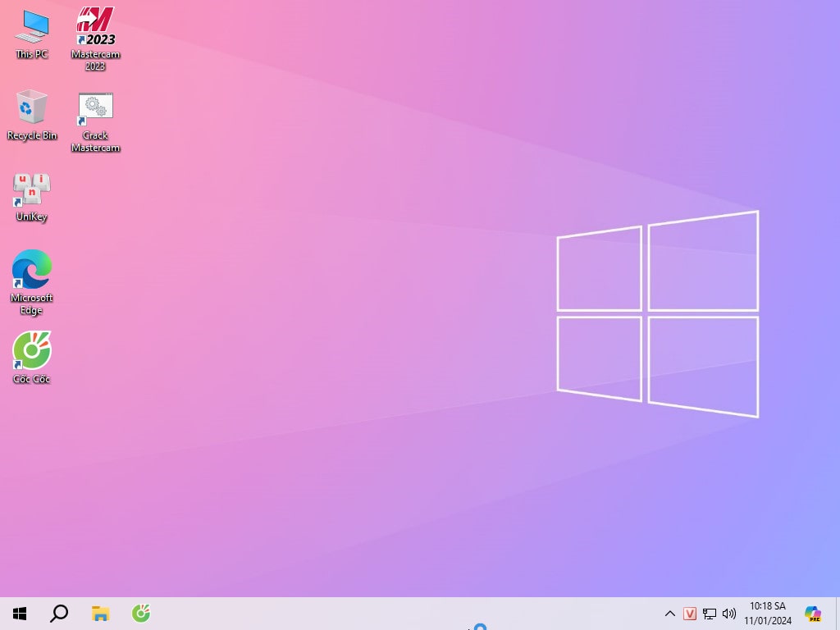
Task: Open the volume speaker tray icon
Action: (729, 614)
